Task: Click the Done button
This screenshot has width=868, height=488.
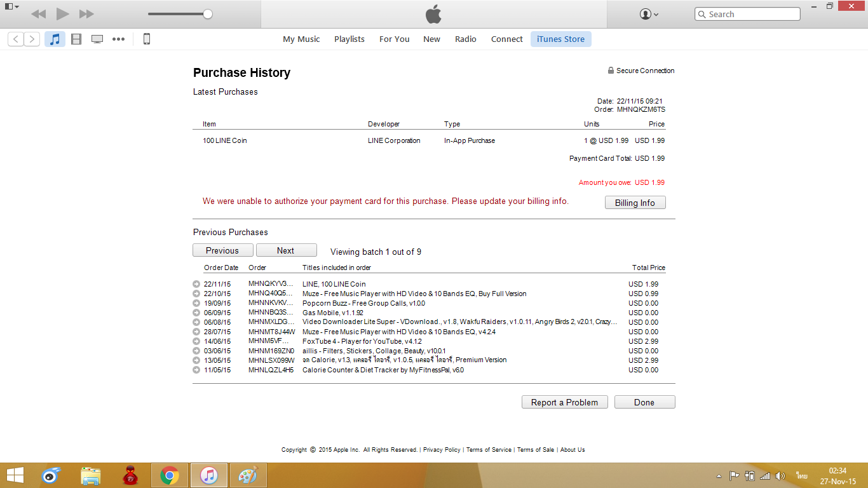Action: pyautogui.click(x=644, y=402)
